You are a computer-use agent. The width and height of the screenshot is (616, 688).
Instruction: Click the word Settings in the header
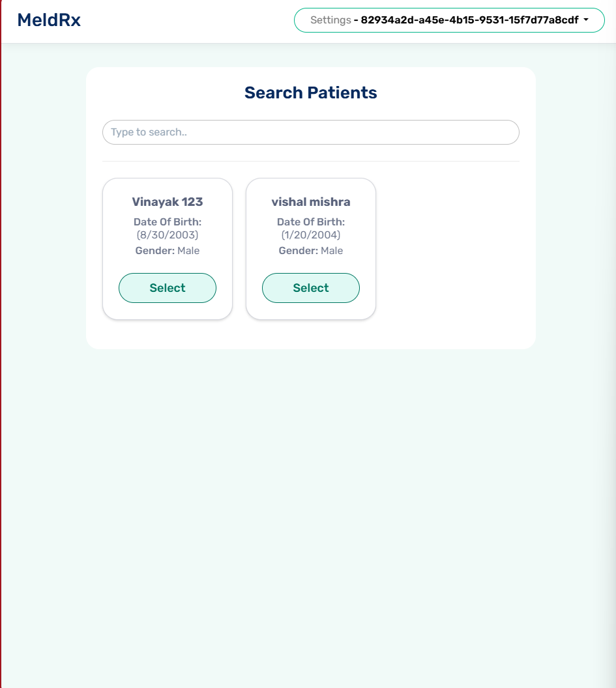point(330,20)
